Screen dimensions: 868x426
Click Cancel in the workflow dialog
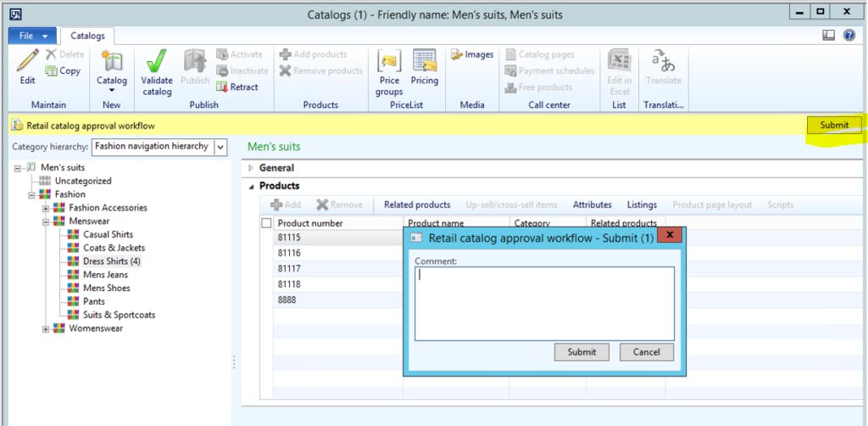click(646, 352)
